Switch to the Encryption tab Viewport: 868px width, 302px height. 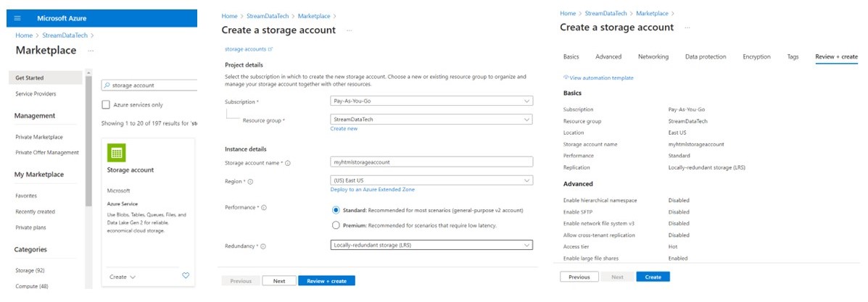pos(756,56)
